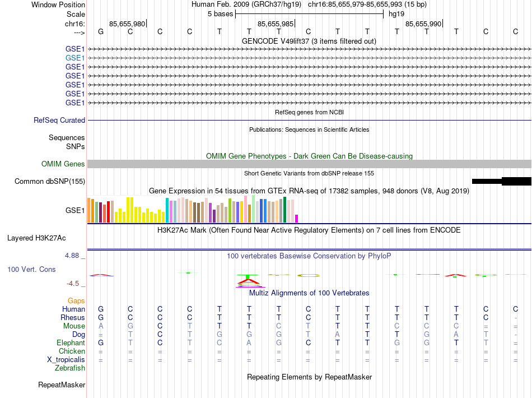Screen dimensions: 532x398
Task: Click the OMIM Genes track label
Action: [x=63, y=164]
